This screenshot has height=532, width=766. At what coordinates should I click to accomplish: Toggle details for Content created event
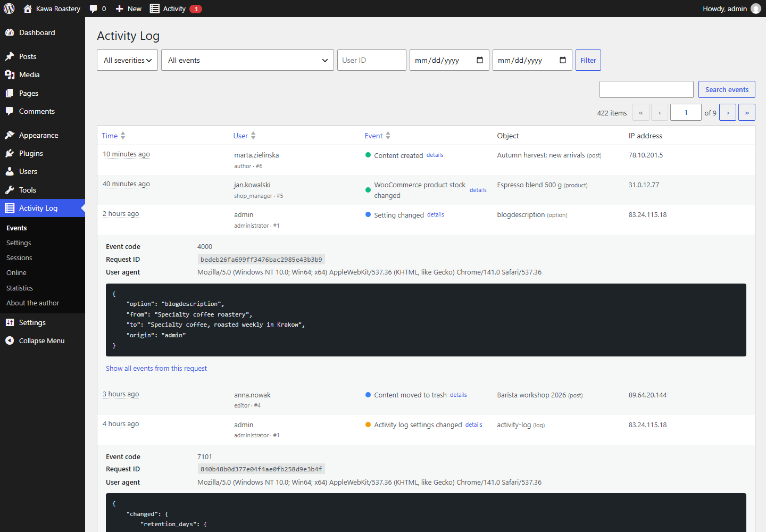click(x=435, y=155)
